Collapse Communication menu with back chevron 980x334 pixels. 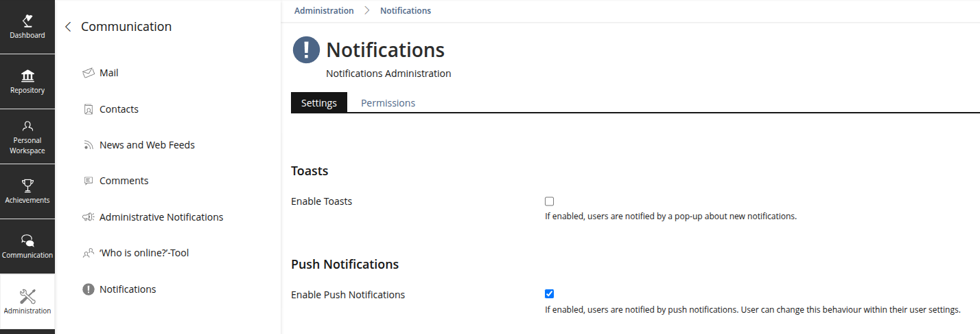pyautogui.click(x=68, y=27)
